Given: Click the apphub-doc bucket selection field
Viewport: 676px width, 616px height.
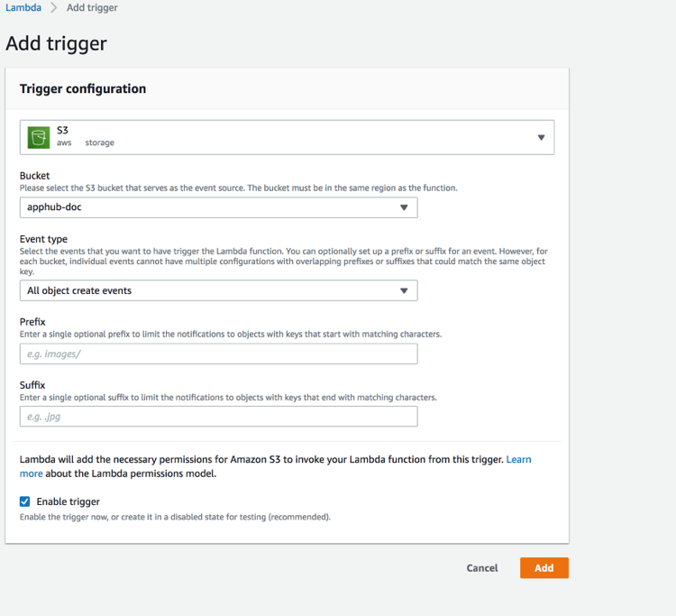Looking at the screenshot, I should pos(219,207).
